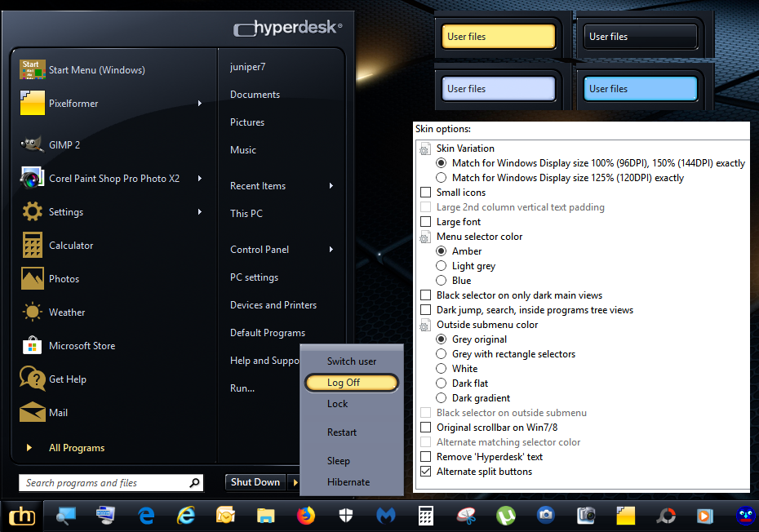The height and width of the screenshot is (532, 759).
Task: Open Firefox from the taskbar
Action: click(x=305, y=516)
